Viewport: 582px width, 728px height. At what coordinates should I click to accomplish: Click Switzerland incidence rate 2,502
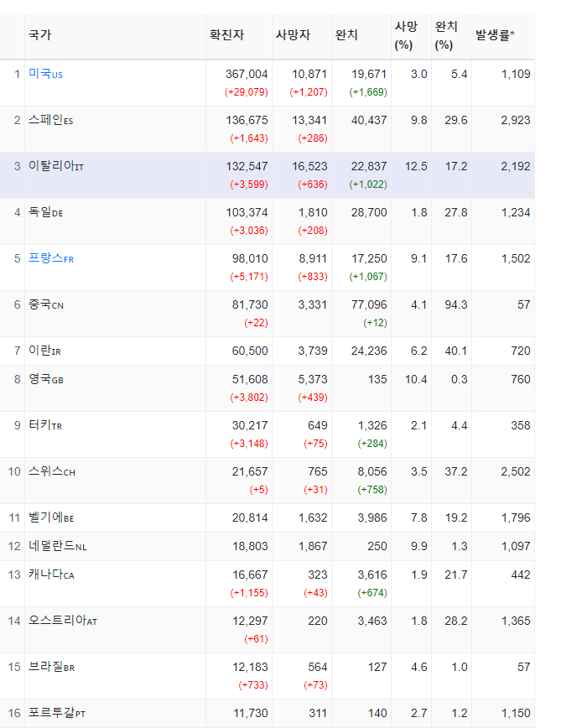click(516, 471)
